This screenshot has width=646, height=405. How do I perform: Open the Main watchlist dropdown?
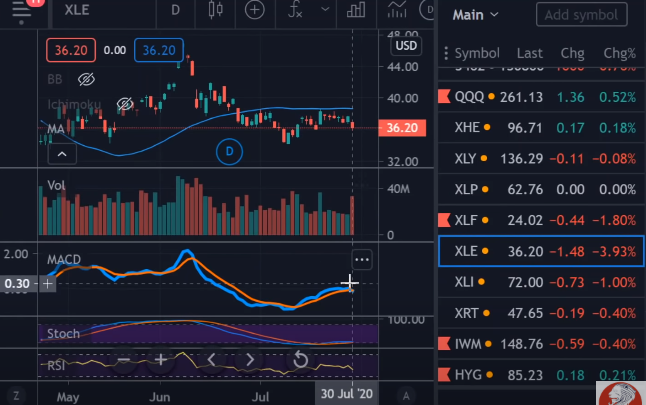point(475,15)
